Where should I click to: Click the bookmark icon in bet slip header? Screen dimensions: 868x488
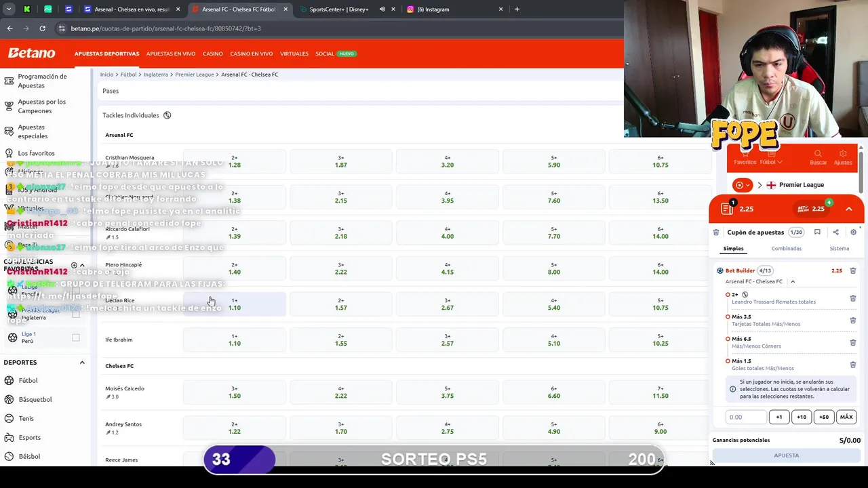[x=817, y=232]
